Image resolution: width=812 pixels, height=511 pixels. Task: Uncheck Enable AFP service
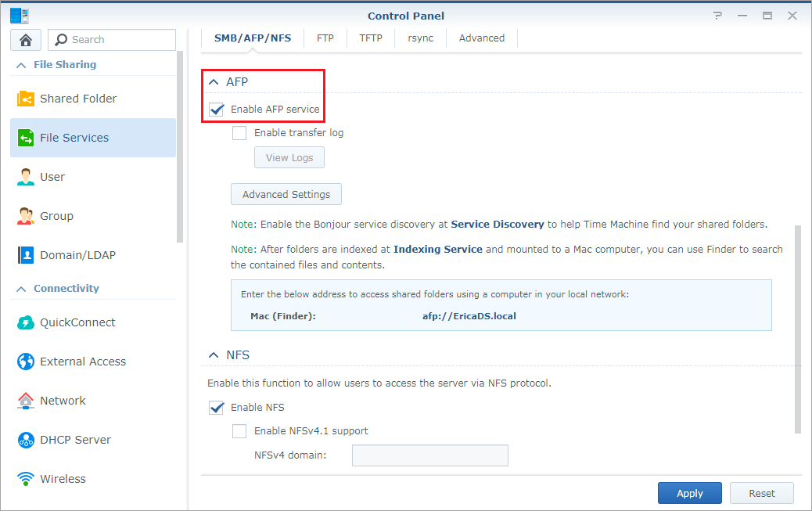217,110
